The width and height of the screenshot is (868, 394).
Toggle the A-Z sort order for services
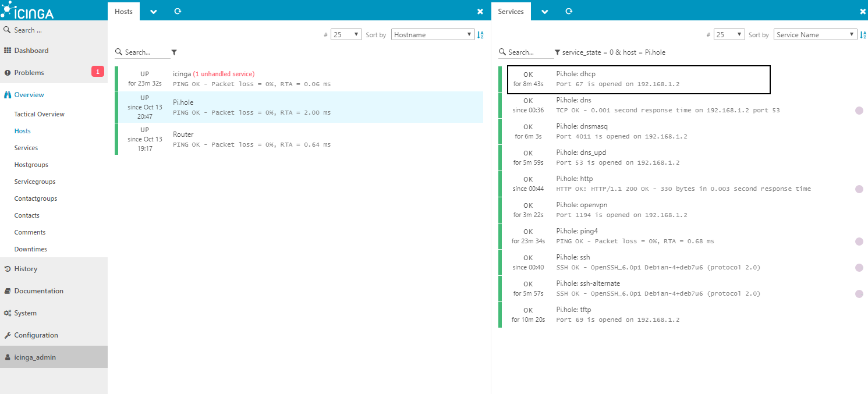[863, 34]
